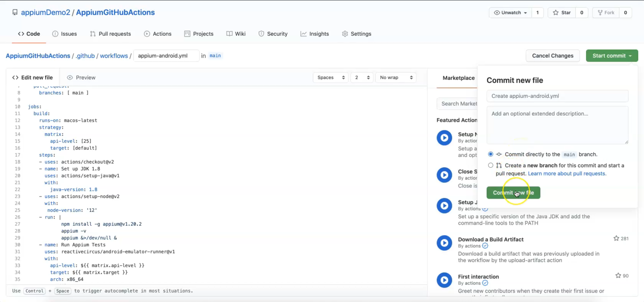
Task: Open Learn more about pull requests link
Action: 567,173
